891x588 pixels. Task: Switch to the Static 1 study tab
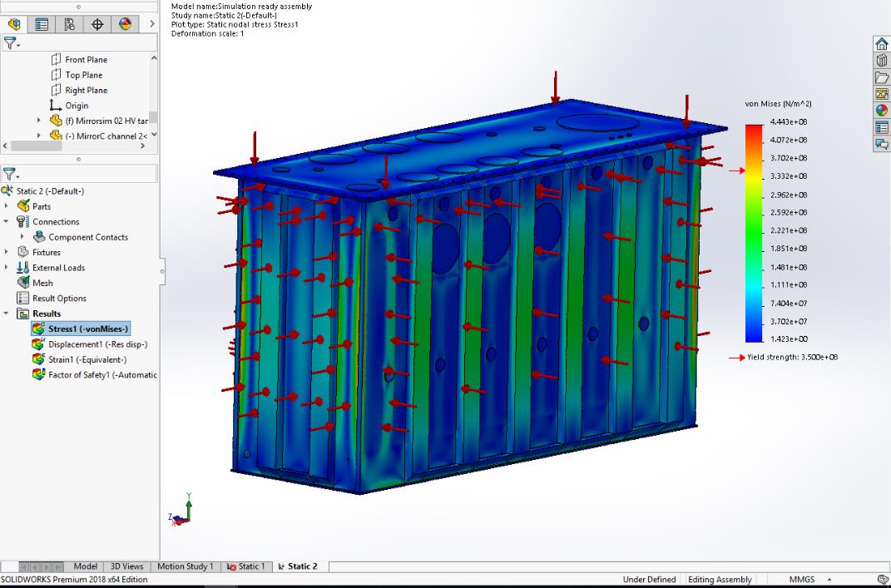[x=245, y=566]
